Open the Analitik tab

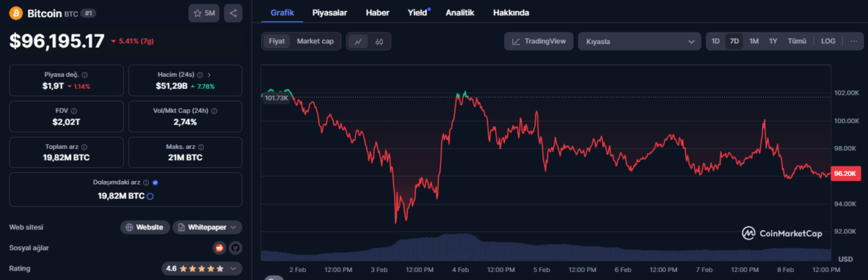(460, 13)
